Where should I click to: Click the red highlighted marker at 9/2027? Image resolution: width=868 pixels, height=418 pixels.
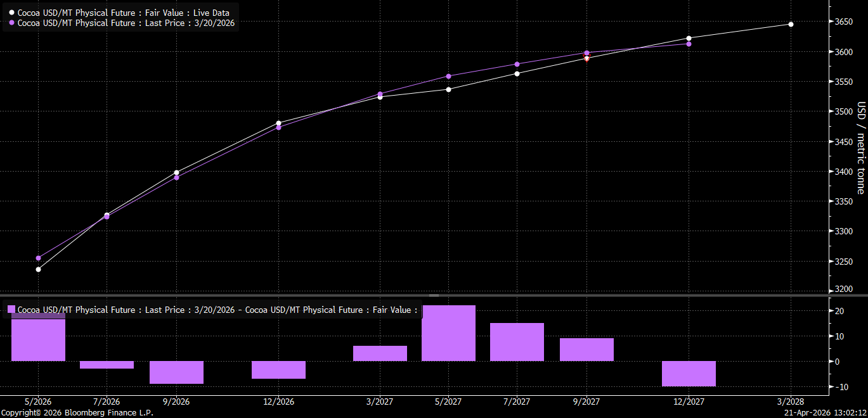click(586, 56)
